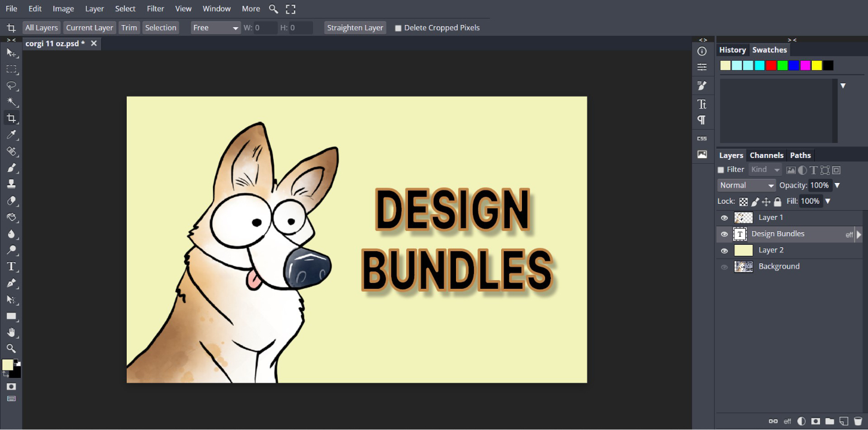Switch to the Channels tab

click(x=767, y=155)
